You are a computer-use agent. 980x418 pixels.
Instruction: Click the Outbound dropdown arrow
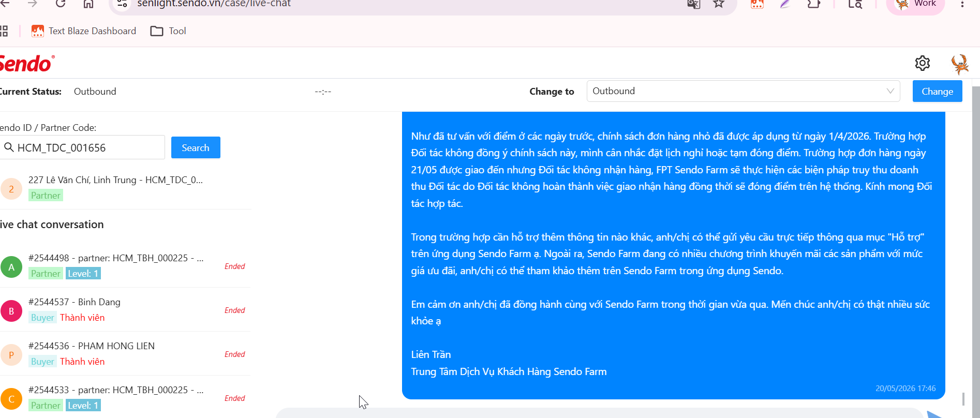tap(890, 91)
